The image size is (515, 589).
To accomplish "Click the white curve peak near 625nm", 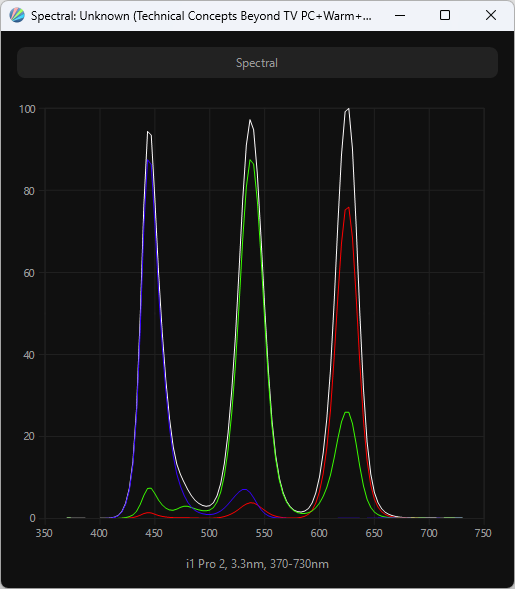I will point(348,109).
